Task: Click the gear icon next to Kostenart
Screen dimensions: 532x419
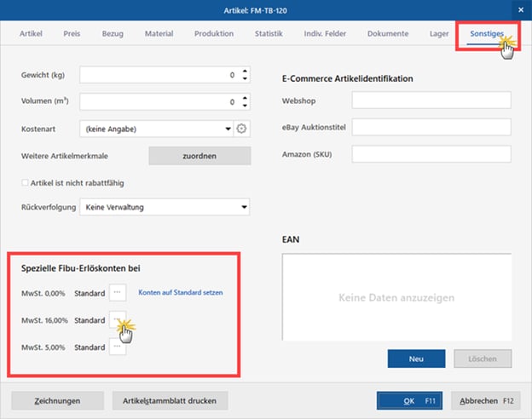Action: pyautogui.click(x=241, y=129)
